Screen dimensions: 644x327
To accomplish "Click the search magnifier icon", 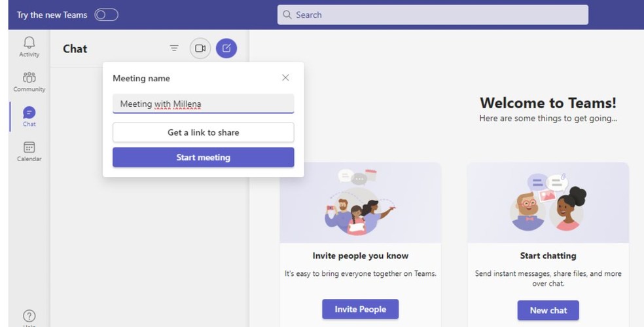I will tap(287, 15).
